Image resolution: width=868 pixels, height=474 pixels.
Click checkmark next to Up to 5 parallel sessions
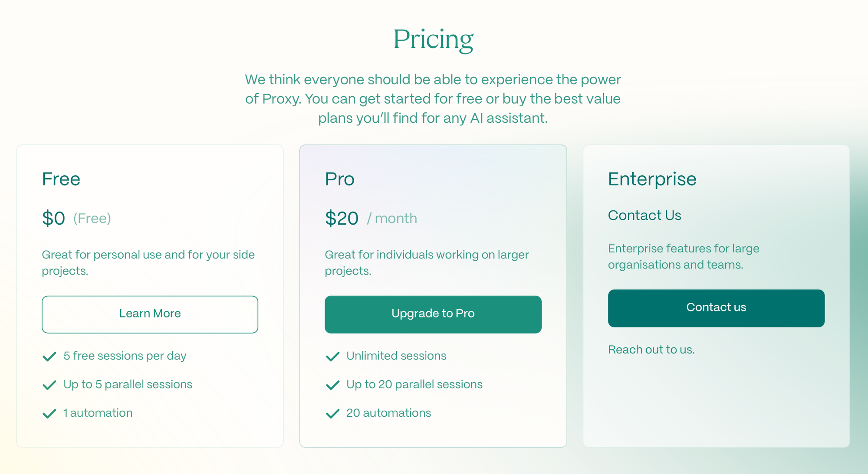pos(49,385)
